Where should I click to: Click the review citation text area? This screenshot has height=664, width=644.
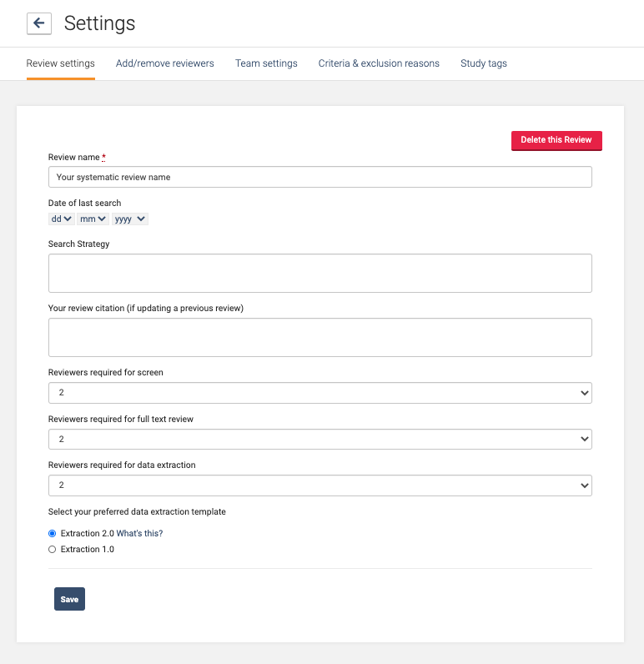click(320, 337)
